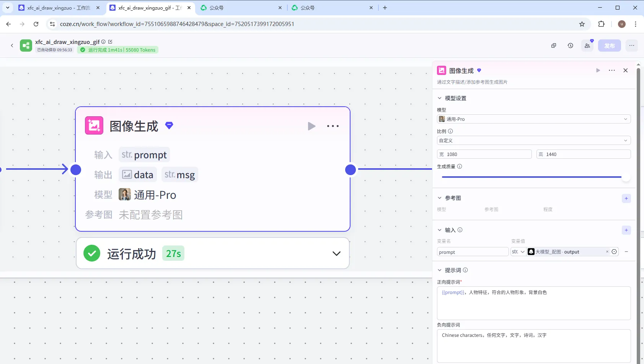Open the duplicate workflow icon in header
This screenshot has width=644, height=364.
click(x=554, y=45)
